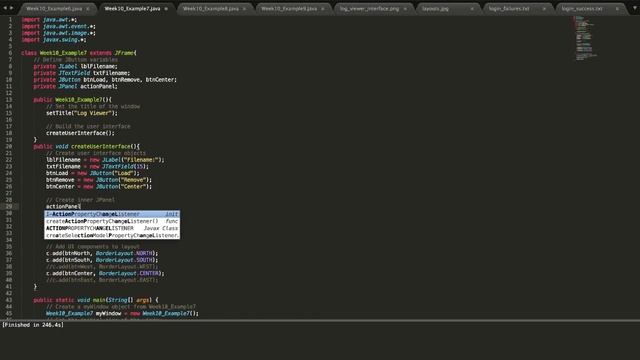The image size is (640, 360).
Task: Click 'Week10_Example7 myWindow = new' line
Action: pos(122,313)
